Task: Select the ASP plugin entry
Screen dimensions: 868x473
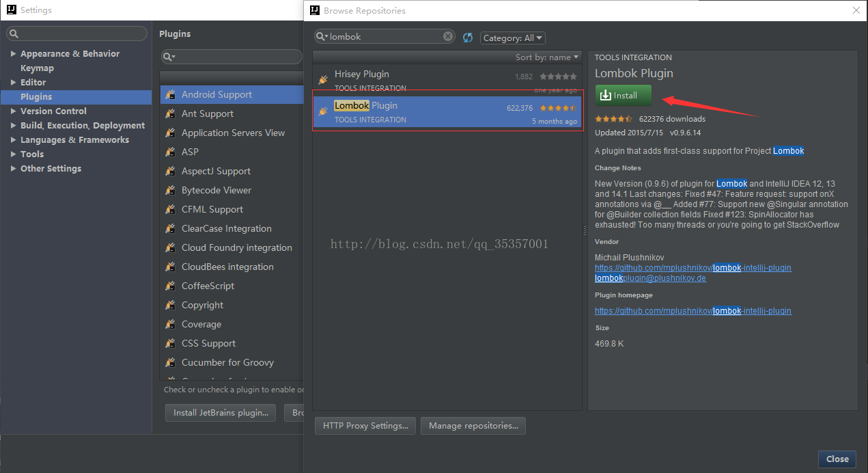Action: [232, 152]
